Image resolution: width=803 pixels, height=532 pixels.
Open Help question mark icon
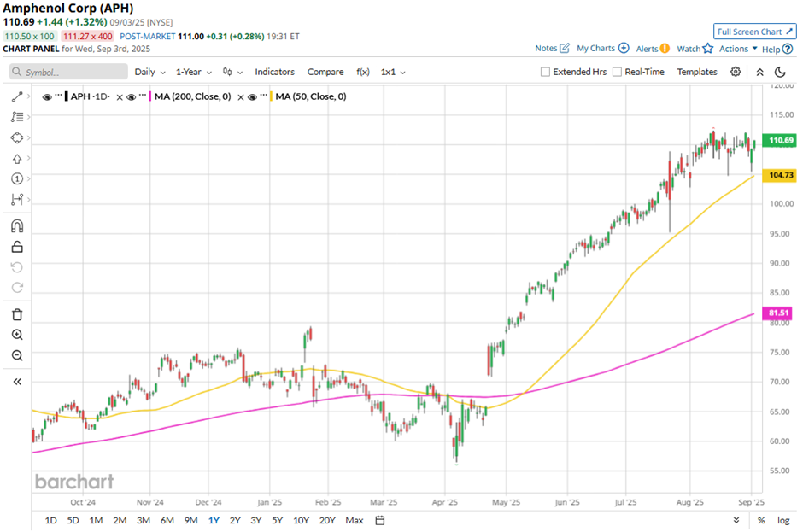[x=788, y=50]
